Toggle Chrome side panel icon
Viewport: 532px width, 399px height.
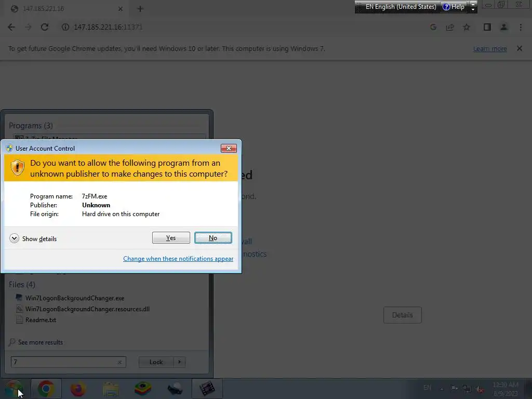[487, 27]
